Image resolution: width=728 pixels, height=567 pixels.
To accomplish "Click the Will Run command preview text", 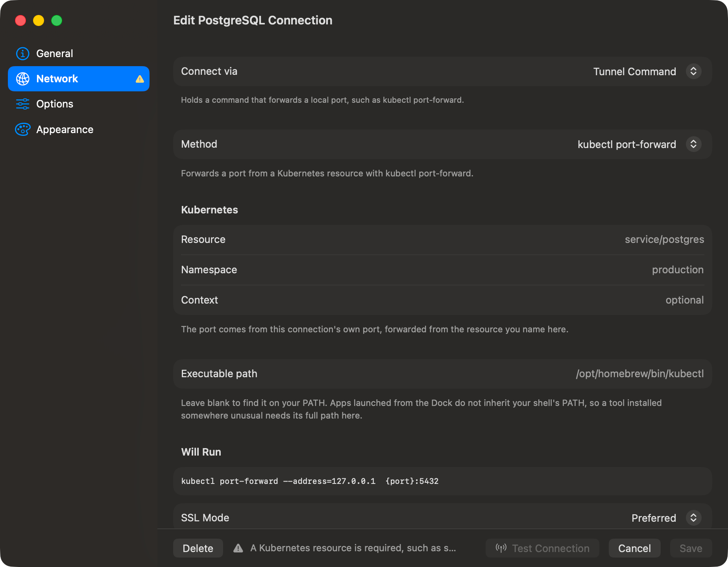I will [x=310, y=481].
